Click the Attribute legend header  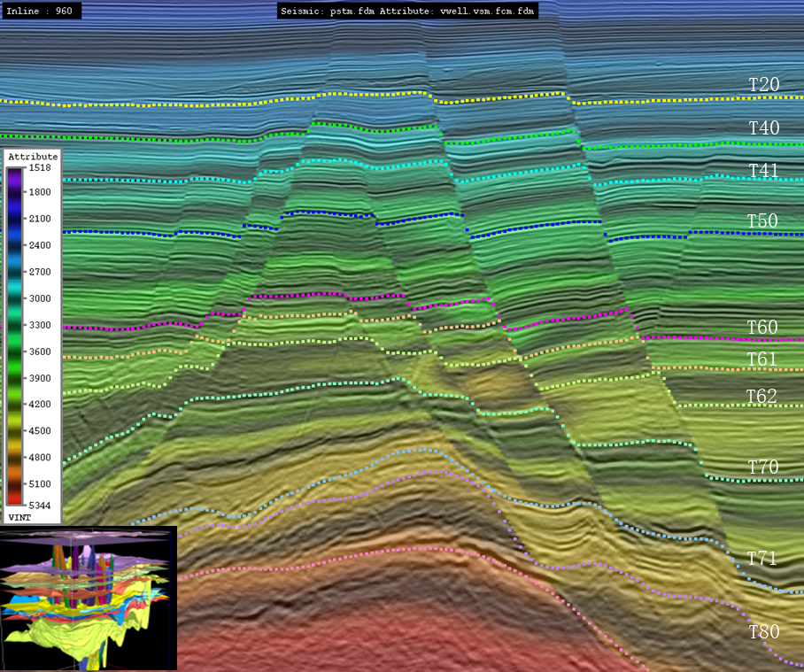[x=33, y=157]
